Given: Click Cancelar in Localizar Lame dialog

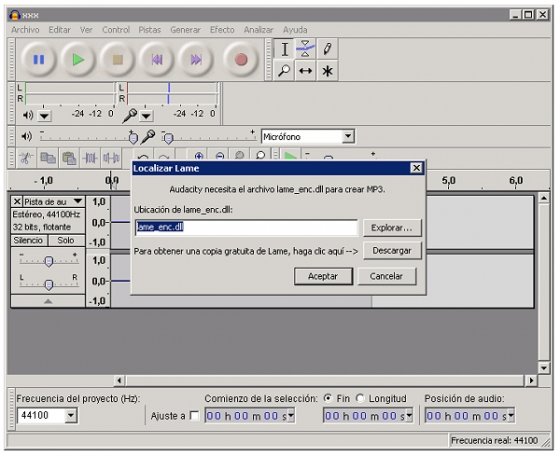Looking at the screenshot, I should pos(386,276).
